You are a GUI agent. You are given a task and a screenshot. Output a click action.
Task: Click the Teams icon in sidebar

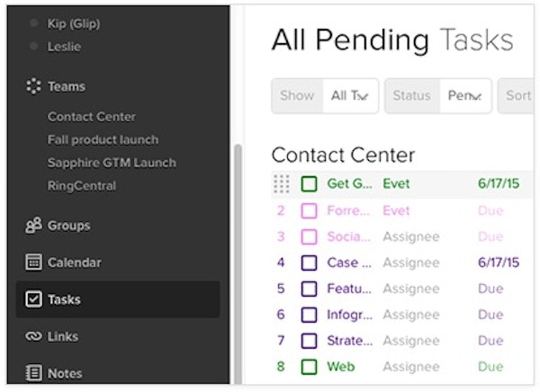(x=33, y=87)
